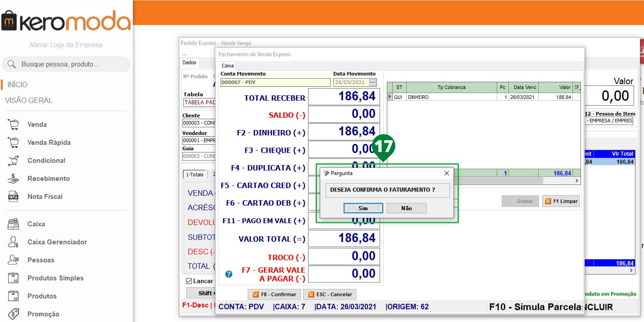
Task: Click the CONTA: PDV status bar entry
Action: (x=241, y=307)
